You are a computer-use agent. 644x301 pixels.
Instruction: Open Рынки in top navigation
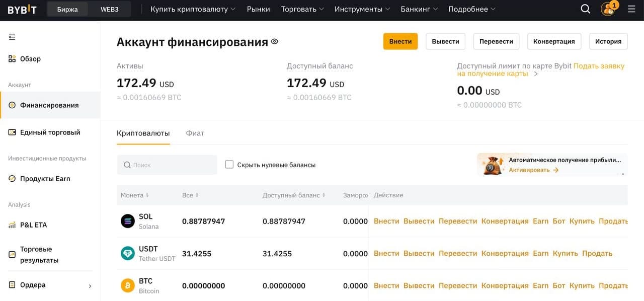(x=258, y=9)
